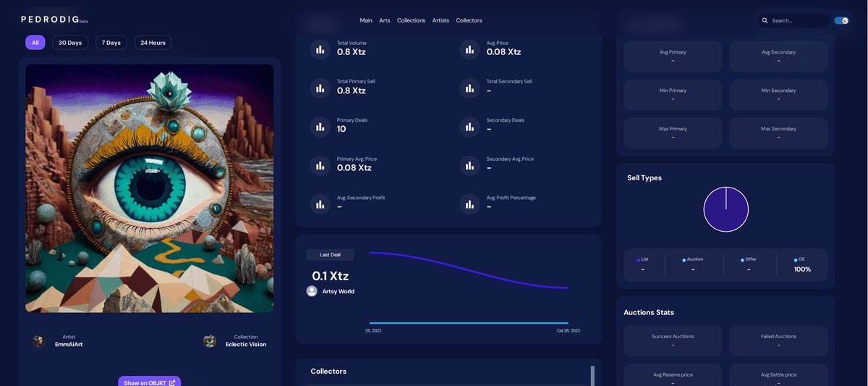Click the Primary Deals value 10
This screenshot has height=386, width=868.
coord(341,130)
